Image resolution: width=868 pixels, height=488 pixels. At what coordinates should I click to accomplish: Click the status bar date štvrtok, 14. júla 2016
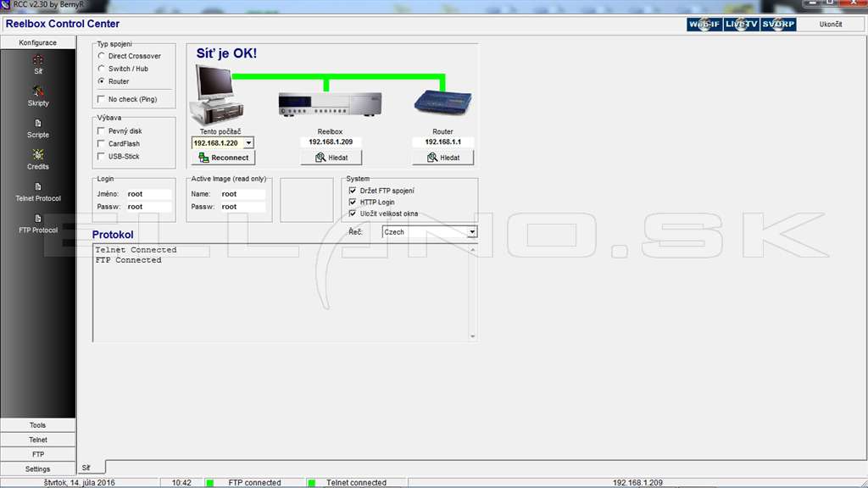(79, 483)
